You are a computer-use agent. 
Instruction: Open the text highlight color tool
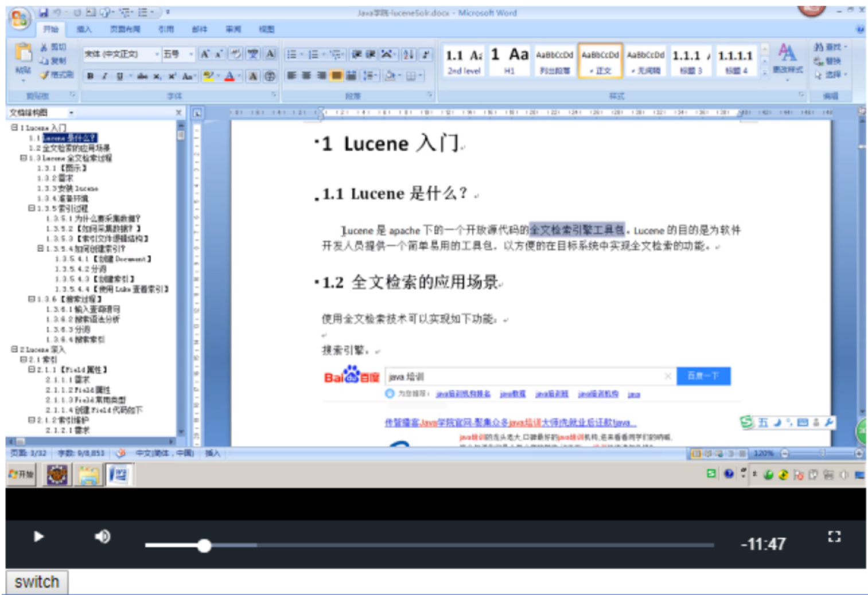click(208, 75)
